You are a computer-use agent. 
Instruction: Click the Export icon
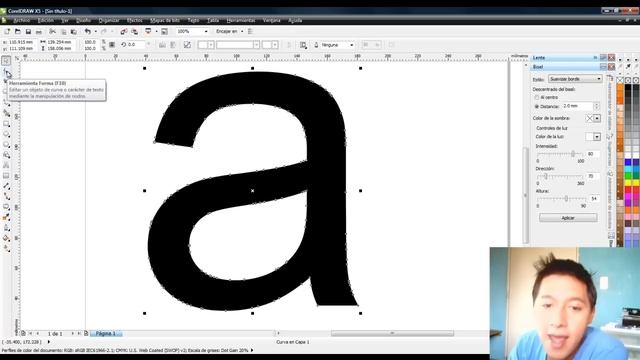(x=134, y=31)
